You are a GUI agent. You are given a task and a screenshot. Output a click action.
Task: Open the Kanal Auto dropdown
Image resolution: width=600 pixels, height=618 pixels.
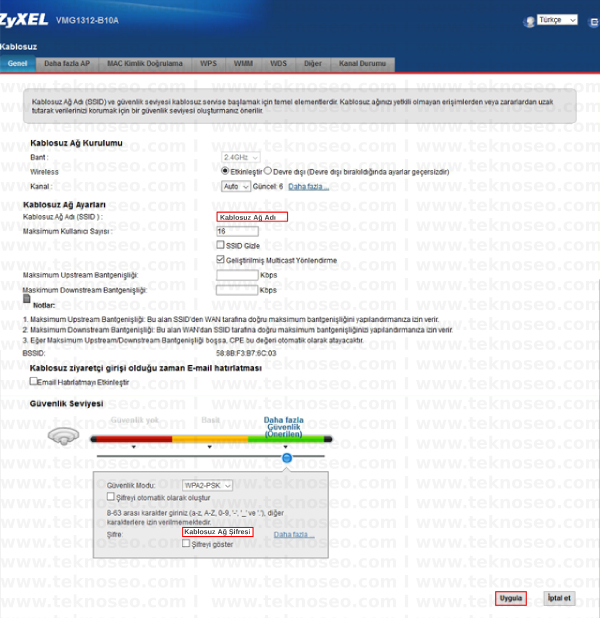236,186
